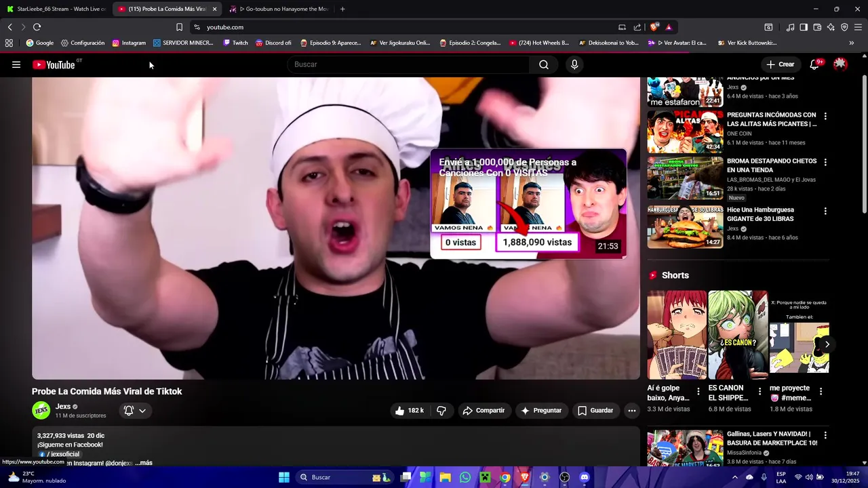The image size is (868, 488).
Task: Open the Hamburguesa Gigante 30 Libras thumbnail
Action: point(685,227)
